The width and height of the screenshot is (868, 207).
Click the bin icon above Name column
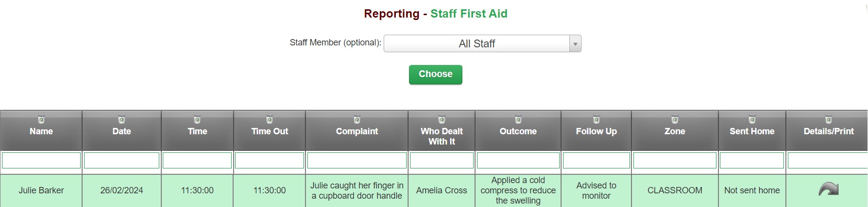tap(41, 120)
